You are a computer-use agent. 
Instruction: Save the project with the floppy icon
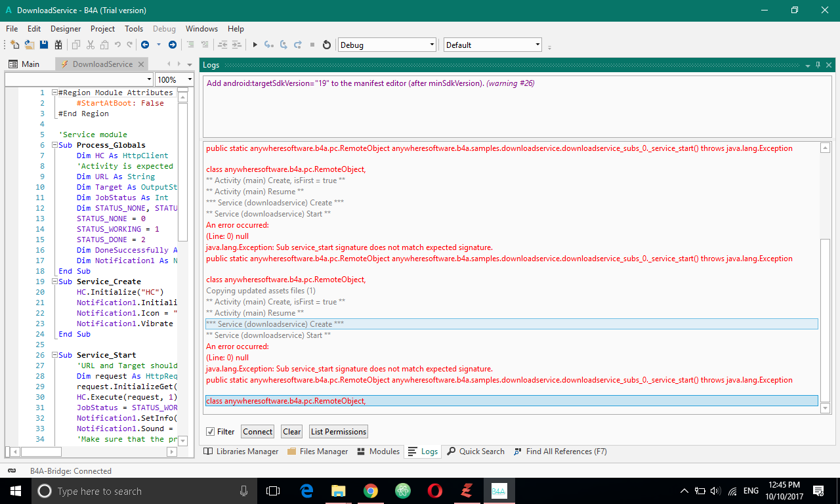44,45
